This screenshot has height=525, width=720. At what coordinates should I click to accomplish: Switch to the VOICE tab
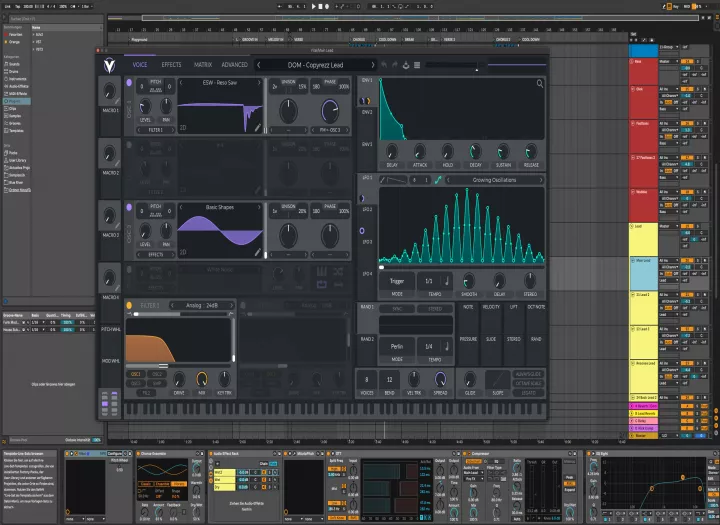pos(140,65)
